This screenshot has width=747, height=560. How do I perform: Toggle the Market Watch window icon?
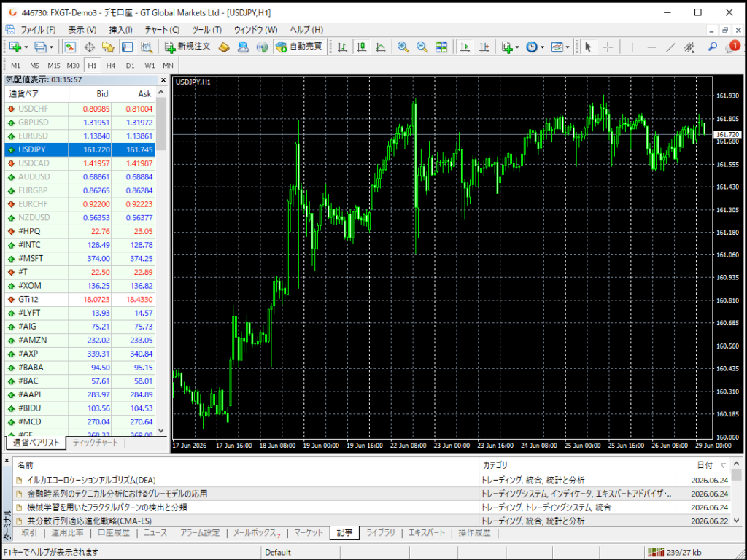[70, 47]
